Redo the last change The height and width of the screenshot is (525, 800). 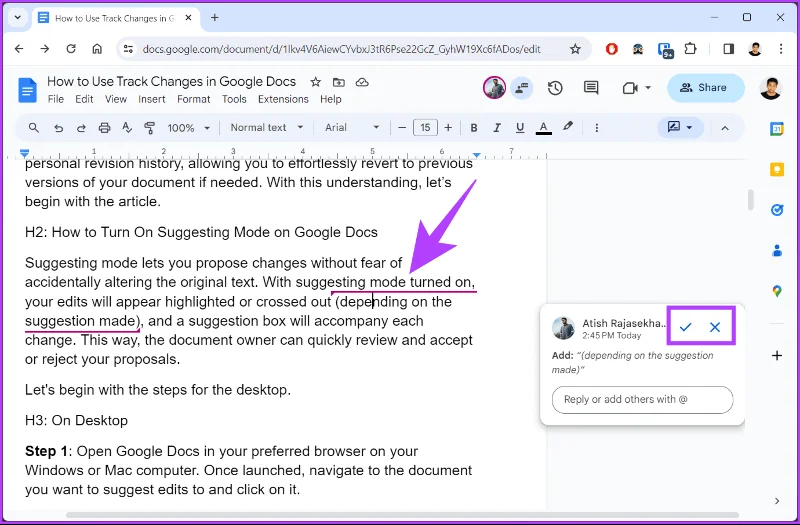coord(81,128)
